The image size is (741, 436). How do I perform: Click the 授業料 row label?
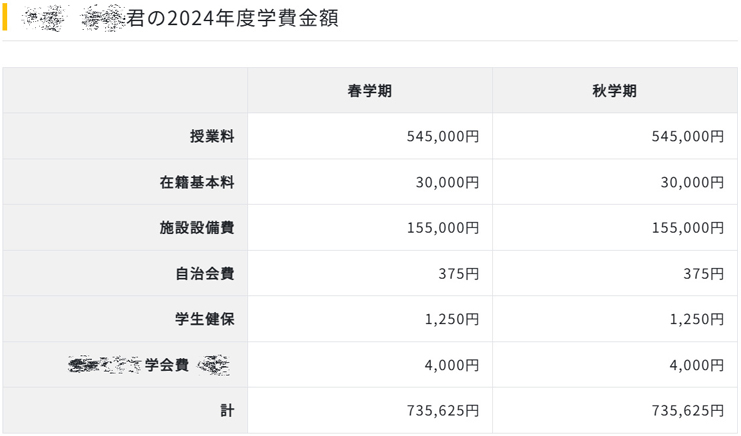pos(212,136)
